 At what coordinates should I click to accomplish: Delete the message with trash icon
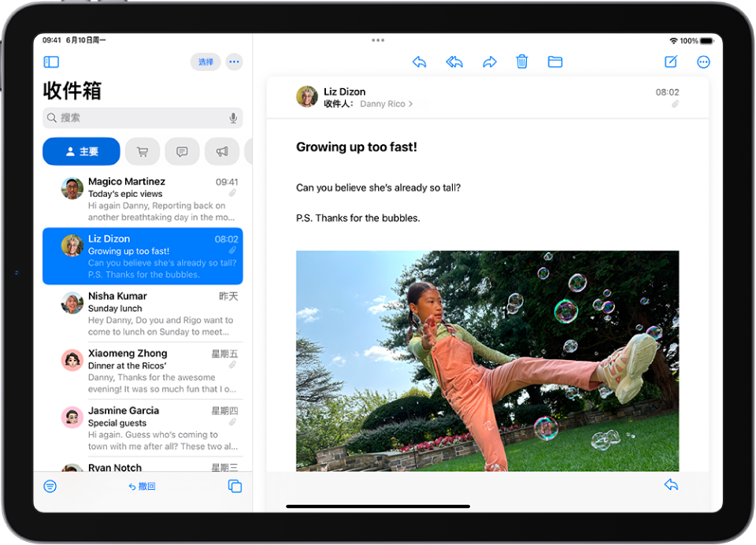521,61
